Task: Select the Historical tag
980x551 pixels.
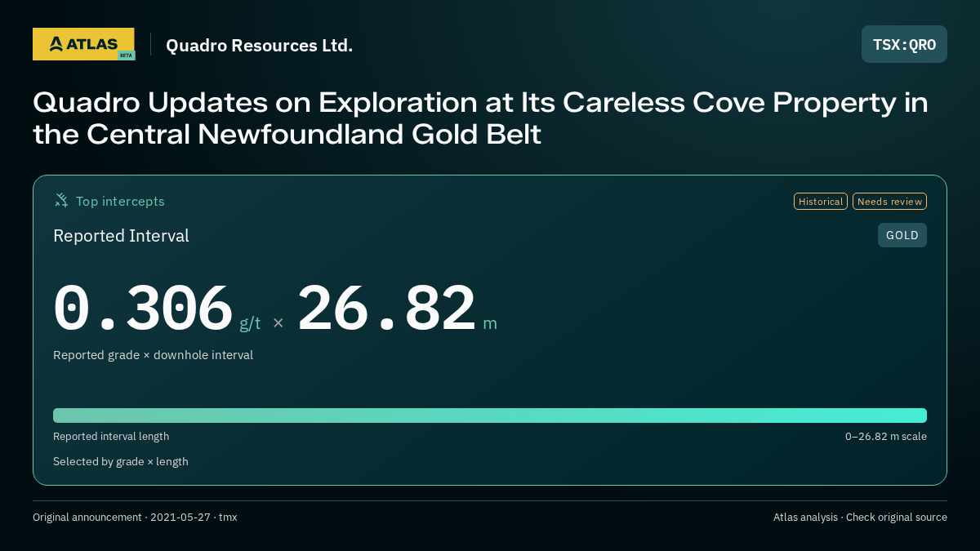Action: coord(821,202)
